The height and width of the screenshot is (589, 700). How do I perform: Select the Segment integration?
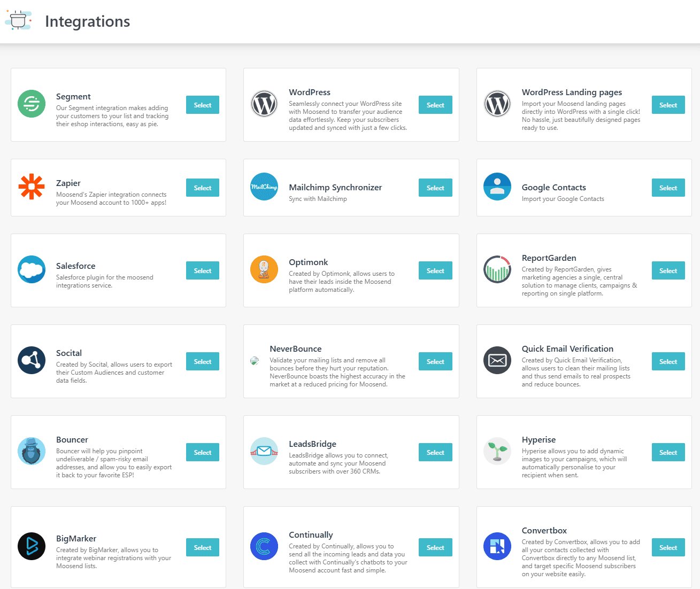point(203,105)
